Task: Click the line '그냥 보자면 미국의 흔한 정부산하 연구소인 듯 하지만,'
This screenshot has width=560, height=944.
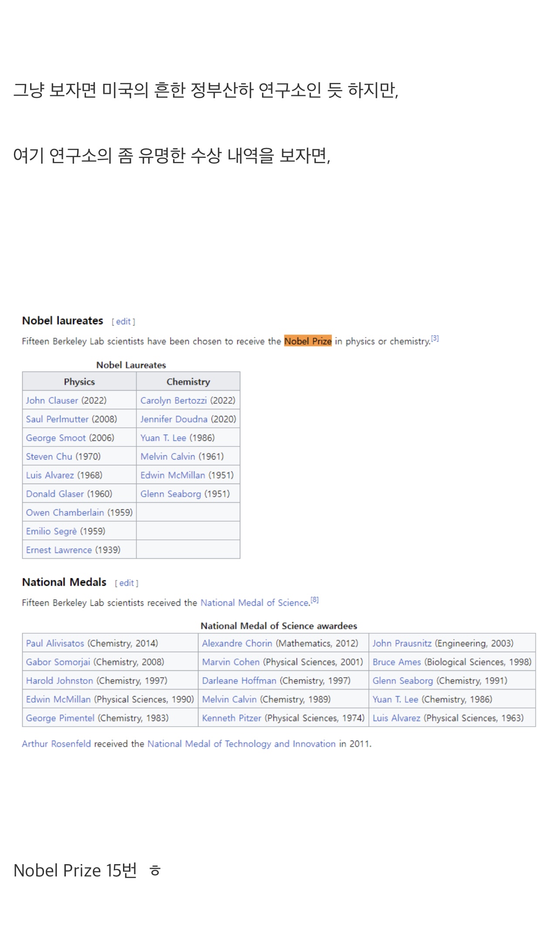Action: (206, 90)
